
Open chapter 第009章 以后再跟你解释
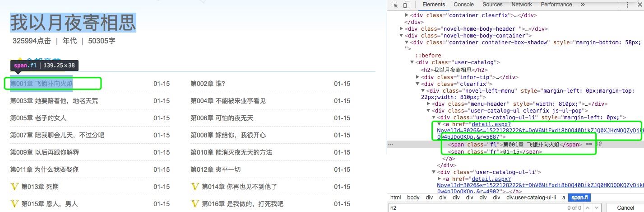(x=44, y=152)
